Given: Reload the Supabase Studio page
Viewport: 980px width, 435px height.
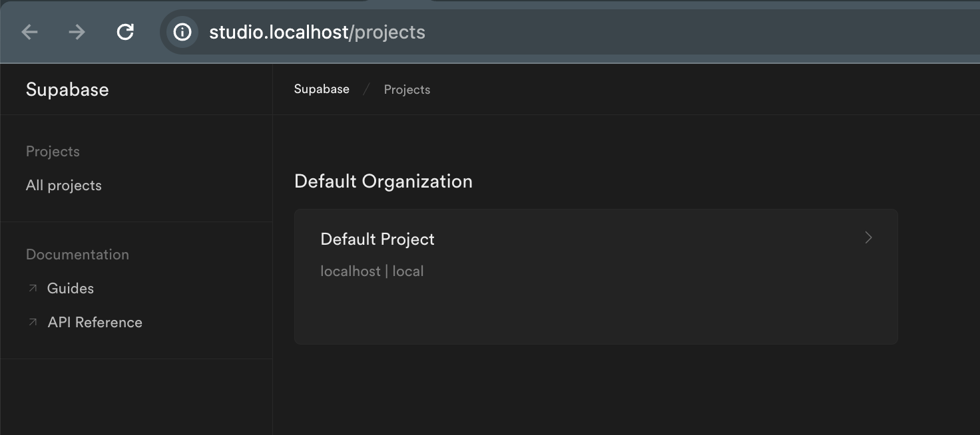Looking at the screenshot, I should point(125,32).
